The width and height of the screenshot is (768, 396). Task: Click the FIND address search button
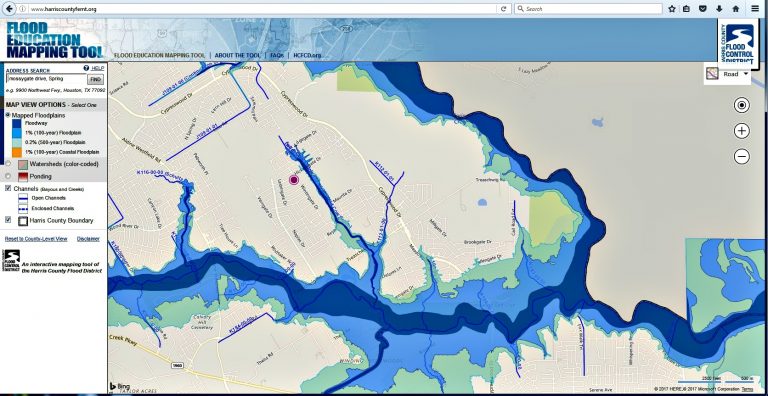pyautogui.click(x=96, y=79)
